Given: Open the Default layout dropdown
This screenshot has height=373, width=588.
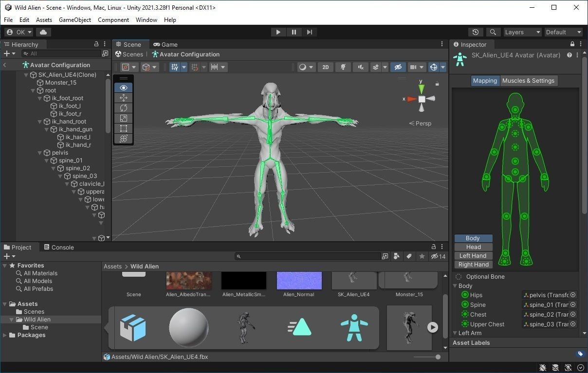Looking at the screenshot, I should (564, 32).
